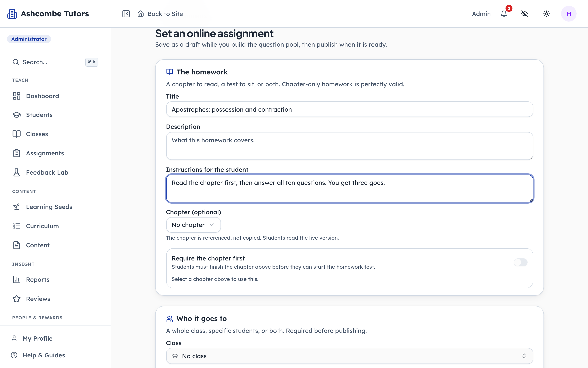Click the CONTENT section label
The image size is (588, 368).
click(24, 191)
